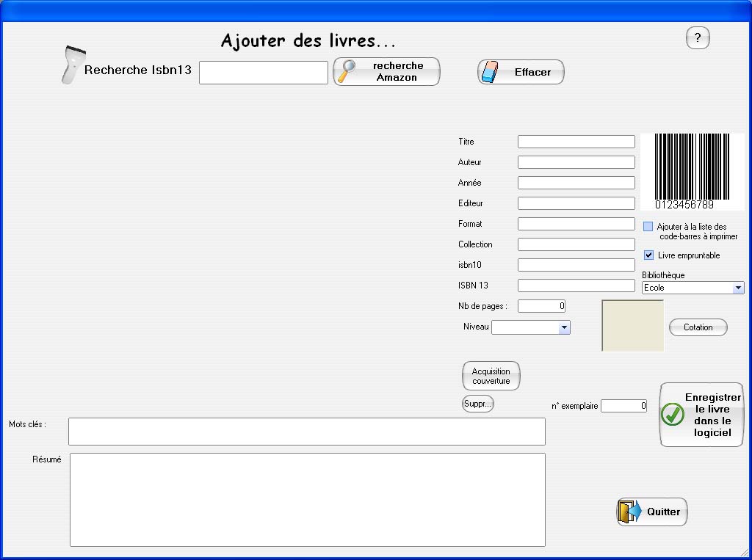Click the eraser icon on Effacer
This screenshot has width=752, height=560.
pyautogui.click(x=491, y=72)
